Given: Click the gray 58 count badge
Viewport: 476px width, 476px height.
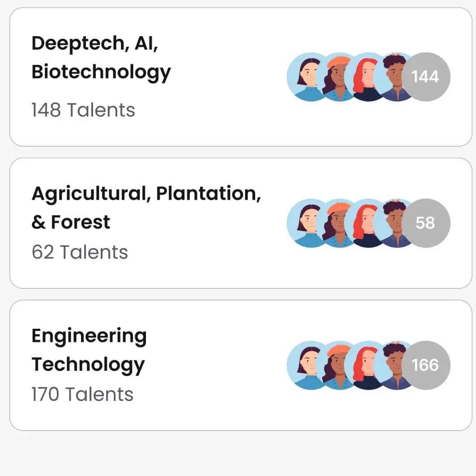Looking at the screenshot, I should (426, 223).
